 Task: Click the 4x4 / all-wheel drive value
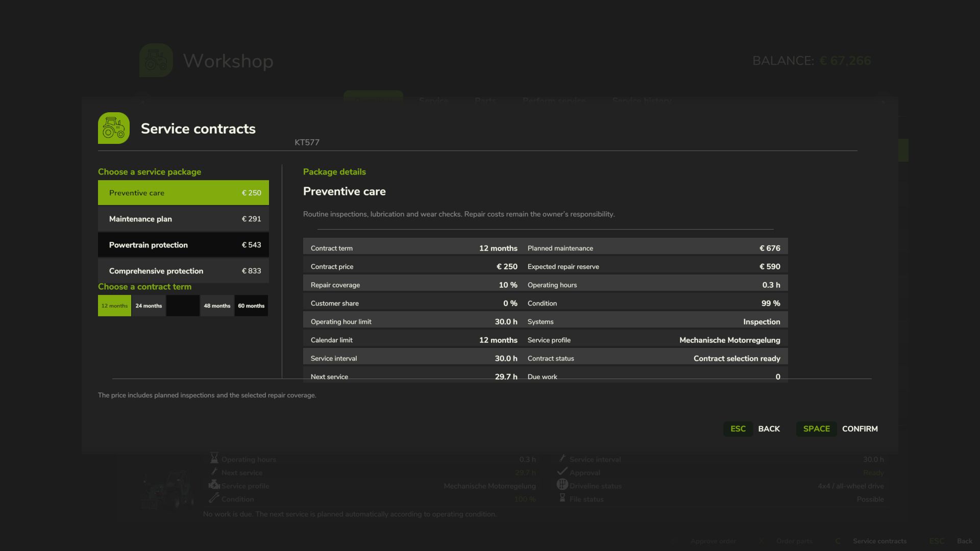tap(850, 486)
